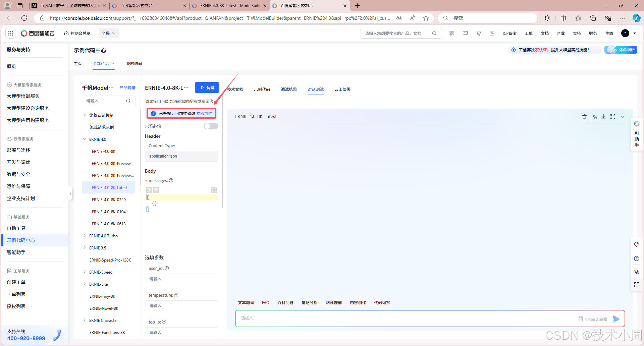Click the blue 调试 button
644x346 pixels.
coord(207,88)
